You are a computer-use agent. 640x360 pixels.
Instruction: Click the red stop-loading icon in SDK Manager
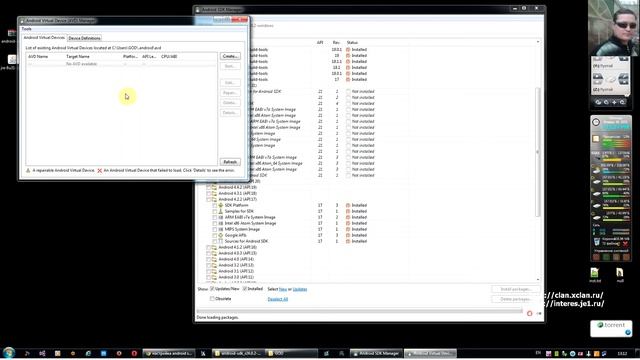pyautogui.click(x=530, y=313)
